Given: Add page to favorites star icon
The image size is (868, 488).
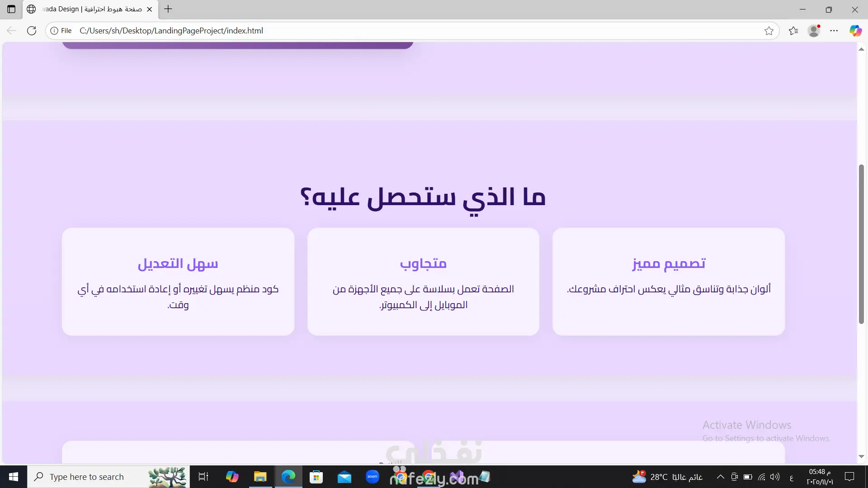Looking at the screenshot, I should tap(769, 31).
